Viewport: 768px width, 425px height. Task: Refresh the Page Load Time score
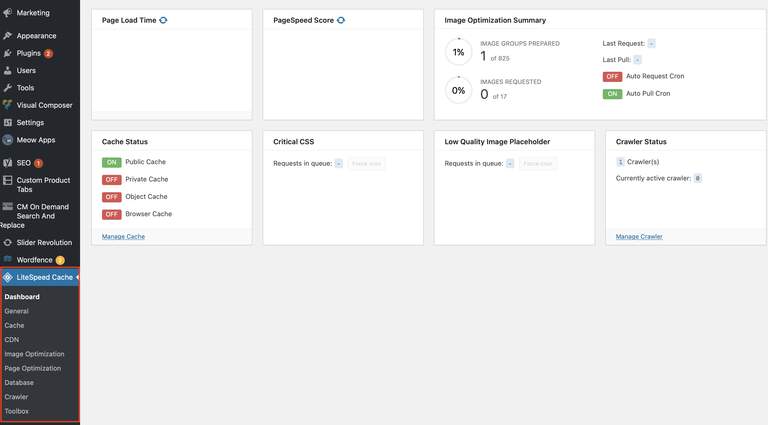coord(163,20)
